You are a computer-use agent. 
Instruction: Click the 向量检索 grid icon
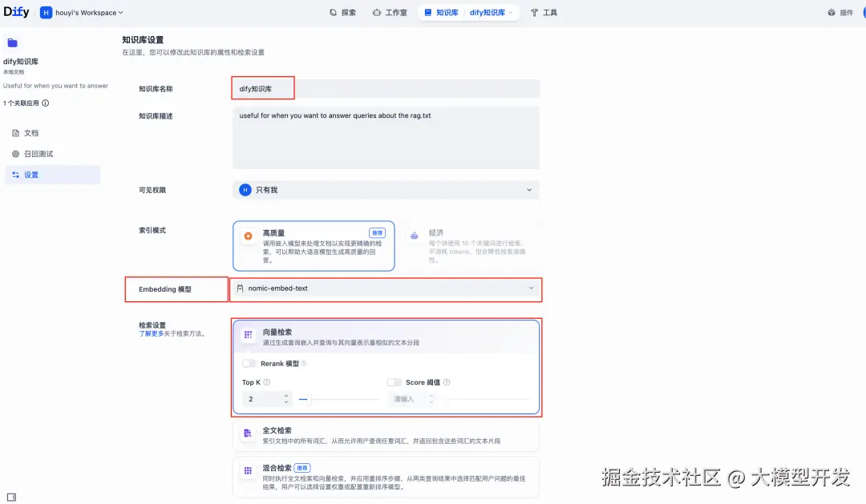[x=248, y=334]
